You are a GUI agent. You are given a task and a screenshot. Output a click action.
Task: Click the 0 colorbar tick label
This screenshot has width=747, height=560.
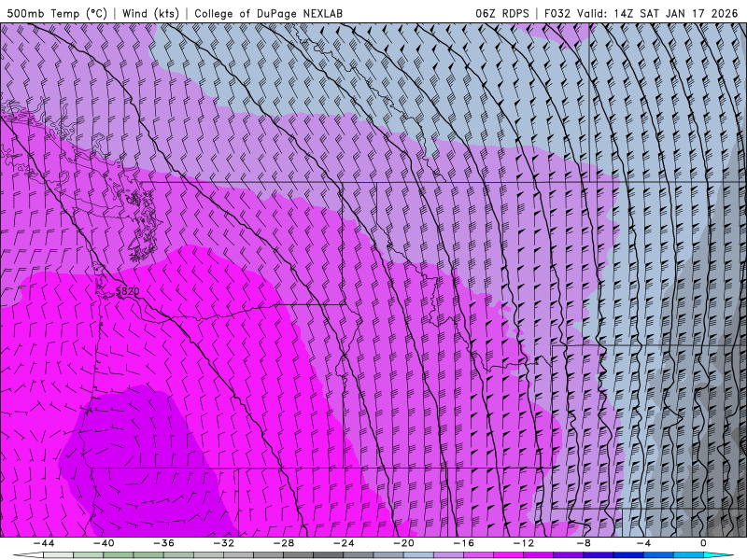tap(704, 543)
